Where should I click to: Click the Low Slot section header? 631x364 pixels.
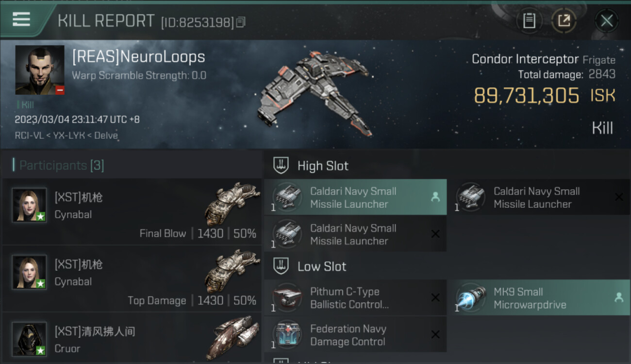tap(322, 266)
